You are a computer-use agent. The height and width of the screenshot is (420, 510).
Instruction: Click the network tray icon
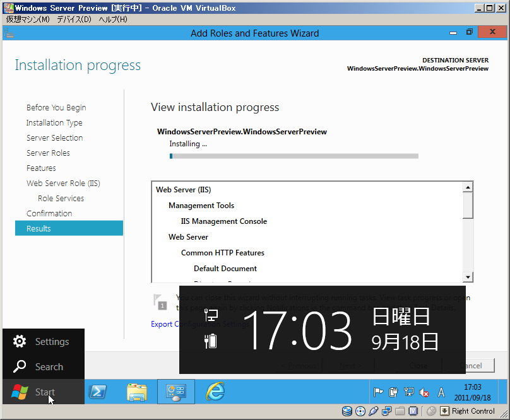point(409,392)
